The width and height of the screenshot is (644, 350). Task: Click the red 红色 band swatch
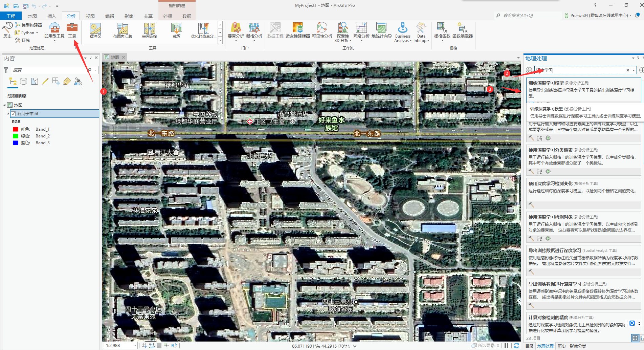(15, 129)
